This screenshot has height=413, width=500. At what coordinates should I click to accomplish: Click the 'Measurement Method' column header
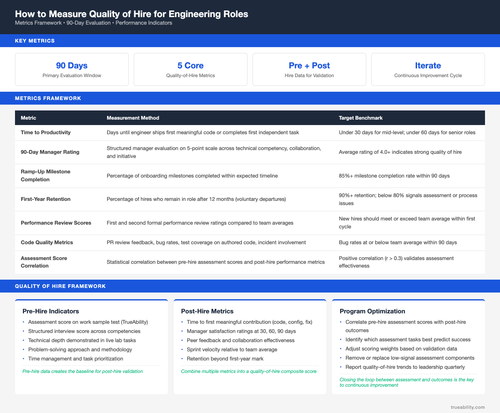[133, 118]
